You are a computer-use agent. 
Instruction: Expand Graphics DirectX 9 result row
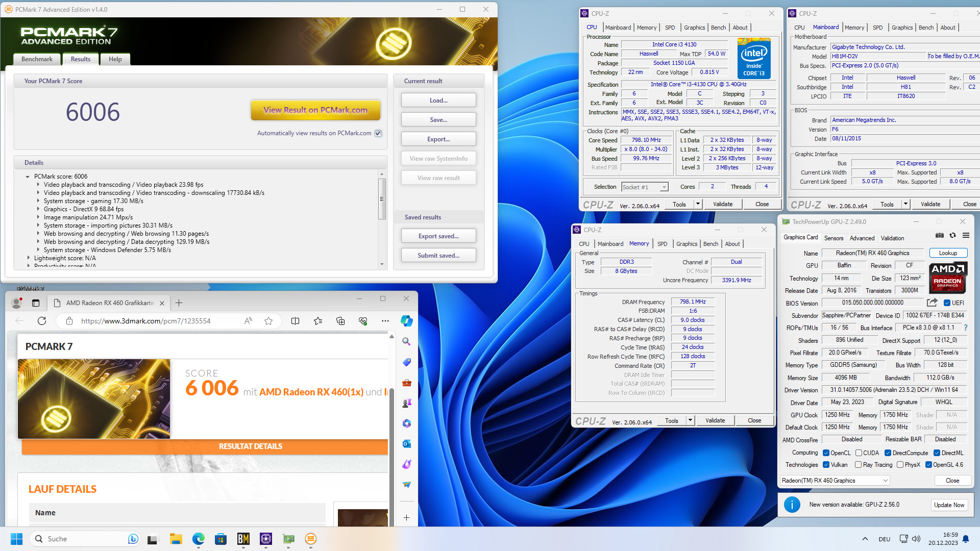click(38, 209)
